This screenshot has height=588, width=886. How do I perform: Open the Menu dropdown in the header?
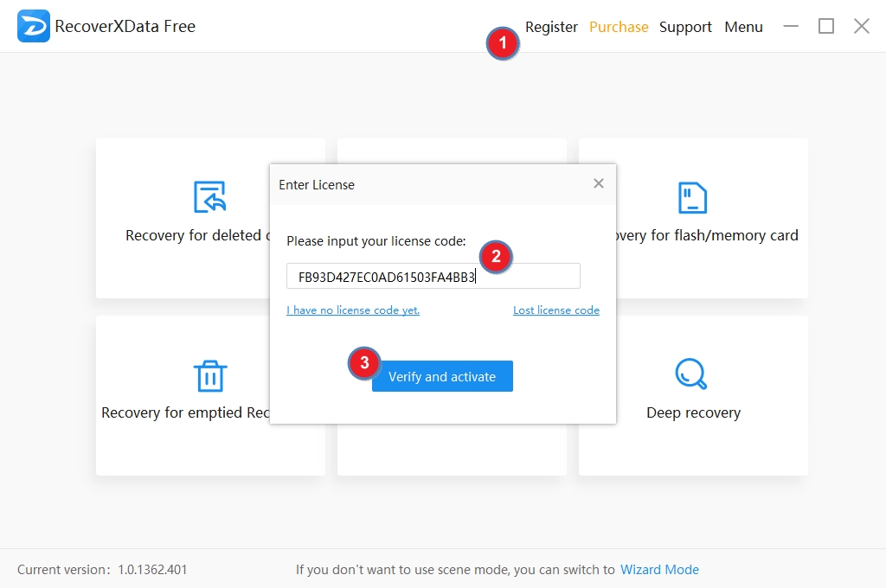pos(743,27)
